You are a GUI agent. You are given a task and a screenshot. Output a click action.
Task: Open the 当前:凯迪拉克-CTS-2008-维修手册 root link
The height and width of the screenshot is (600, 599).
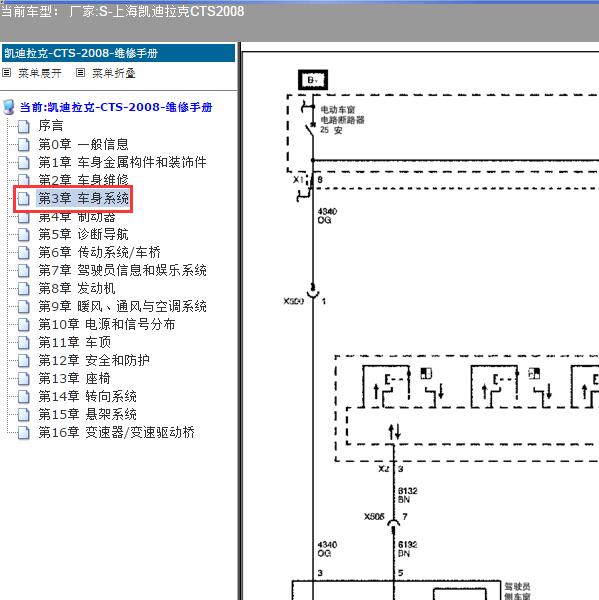[x=116, y=107]
